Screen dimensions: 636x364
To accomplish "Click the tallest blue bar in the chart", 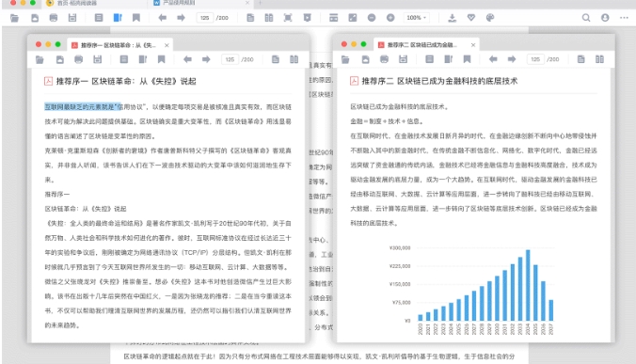I will (528, 285).
